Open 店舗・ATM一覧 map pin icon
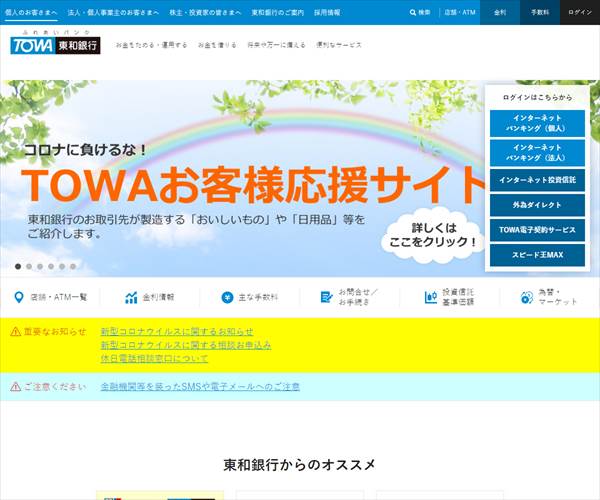This screenshot has height=500, width=600. [18, 297]
